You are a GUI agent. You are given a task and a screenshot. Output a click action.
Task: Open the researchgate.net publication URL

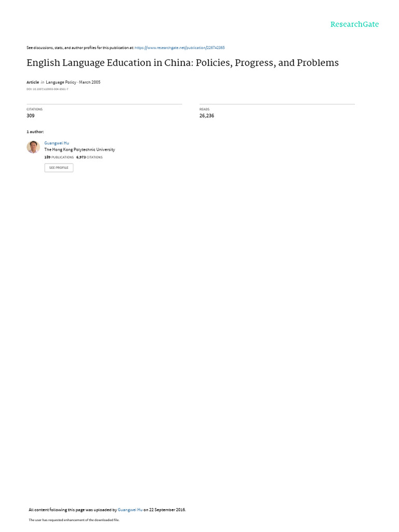pyautogui.click(x=179, y=48)
